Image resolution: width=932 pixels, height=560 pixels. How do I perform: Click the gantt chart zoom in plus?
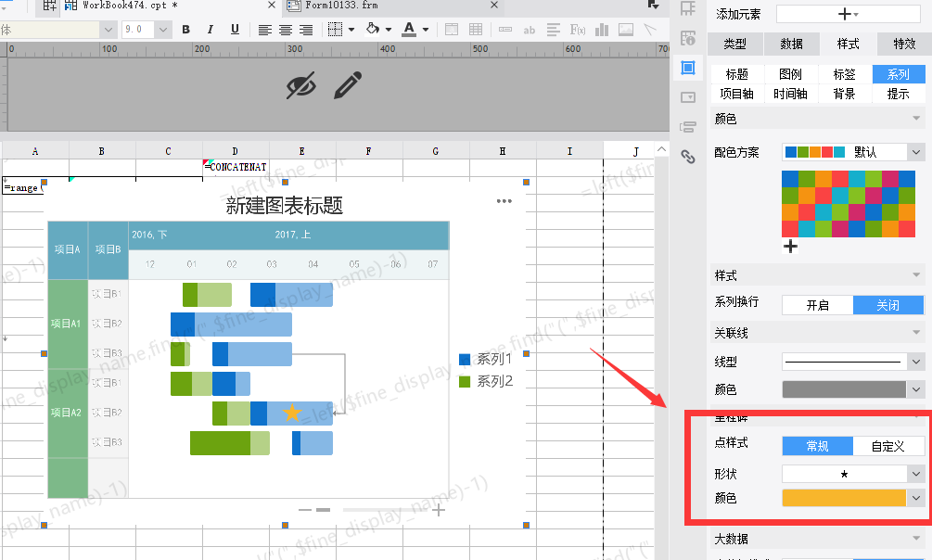439,510
